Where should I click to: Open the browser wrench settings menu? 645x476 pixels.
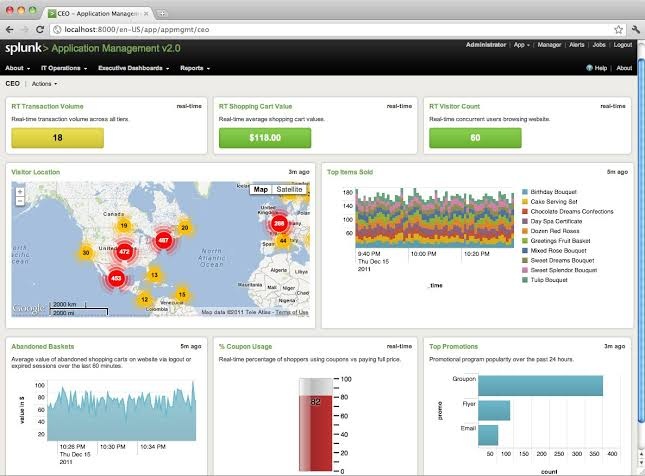click(x=634, y=30)
